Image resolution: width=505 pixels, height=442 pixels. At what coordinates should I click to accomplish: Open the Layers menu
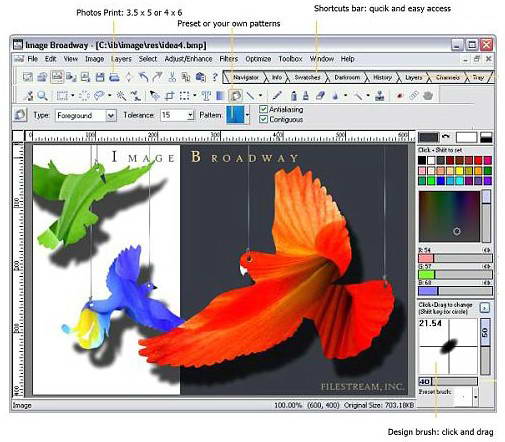(121, 59)
